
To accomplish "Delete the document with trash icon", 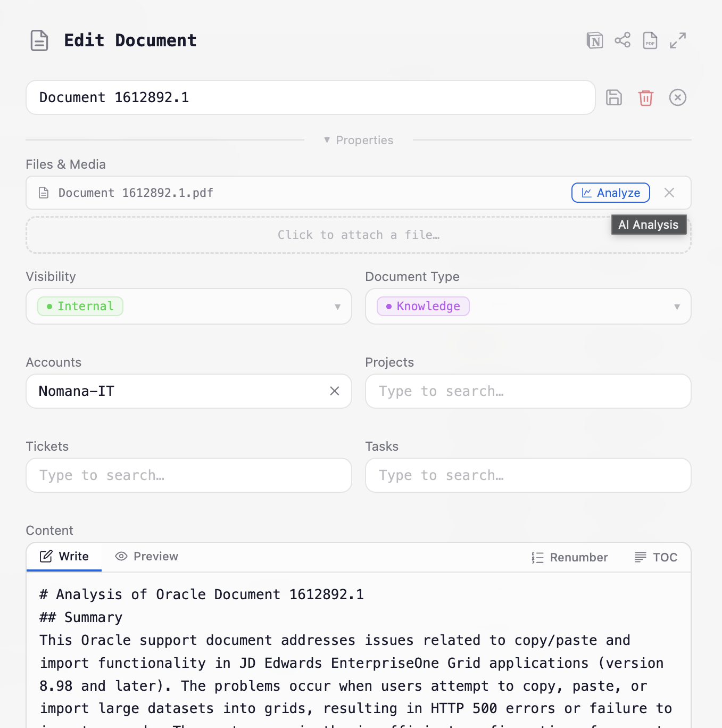I will tap(646, 97).
